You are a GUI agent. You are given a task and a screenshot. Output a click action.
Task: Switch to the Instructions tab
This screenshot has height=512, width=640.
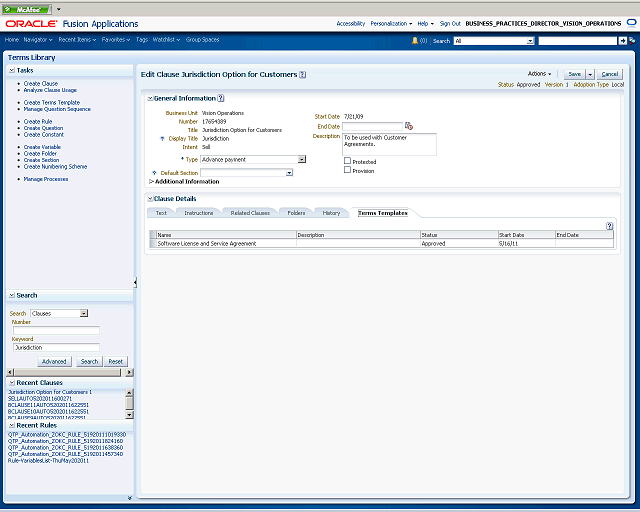coord(199,213)
